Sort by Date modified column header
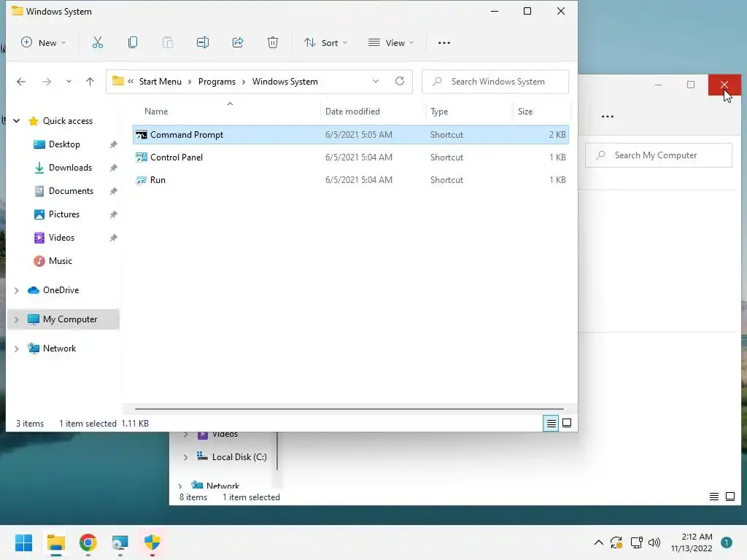This screenshot has width=747, height=560. pyautogui.click(x=352, y=112)
